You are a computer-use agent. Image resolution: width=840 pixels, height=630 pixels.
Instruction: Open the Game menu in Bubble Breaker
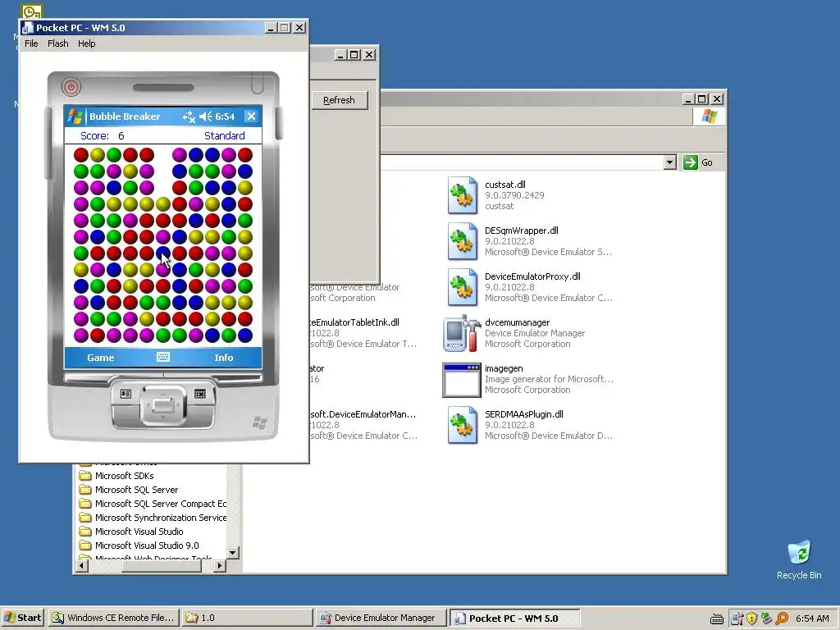(x=101, y=358)
